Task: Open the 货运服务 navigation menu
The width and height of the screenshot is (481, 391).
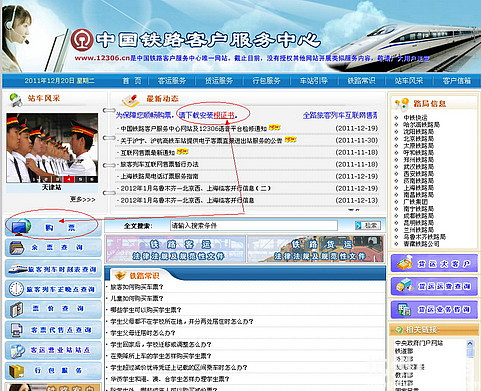Action: 219,81
